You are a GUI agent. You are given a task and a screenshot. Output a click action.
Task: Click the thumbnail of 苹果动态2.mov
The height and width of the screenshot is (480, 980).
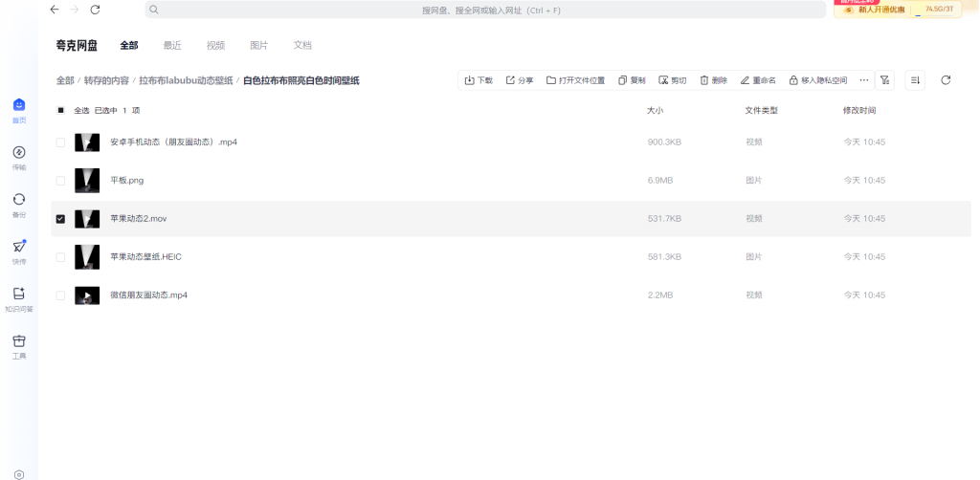(x=87, y=218)
